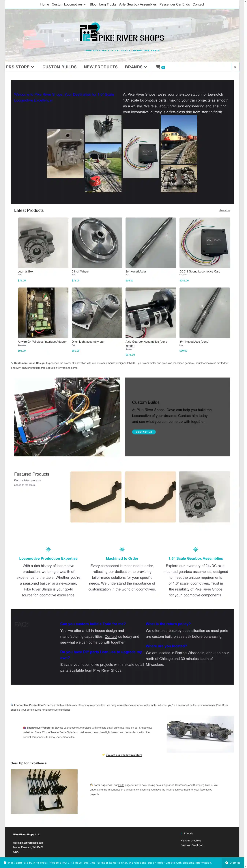Image resolution: width=247 pixels, height=868 pixels.
Task: Open the CUSTOM BUILDS menu item
Action: 60,67
